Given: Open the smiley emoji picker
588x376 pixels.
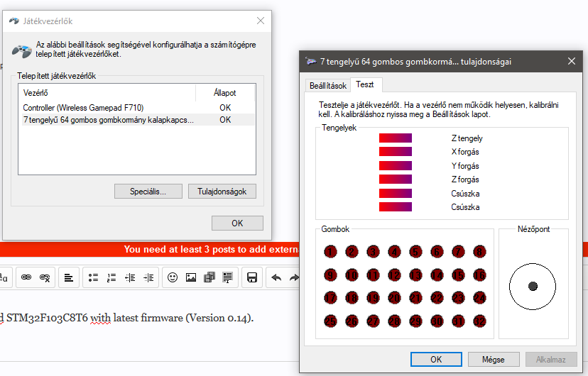Looking at the screenshot, I should pyautogui.click(x=172, y=277).
